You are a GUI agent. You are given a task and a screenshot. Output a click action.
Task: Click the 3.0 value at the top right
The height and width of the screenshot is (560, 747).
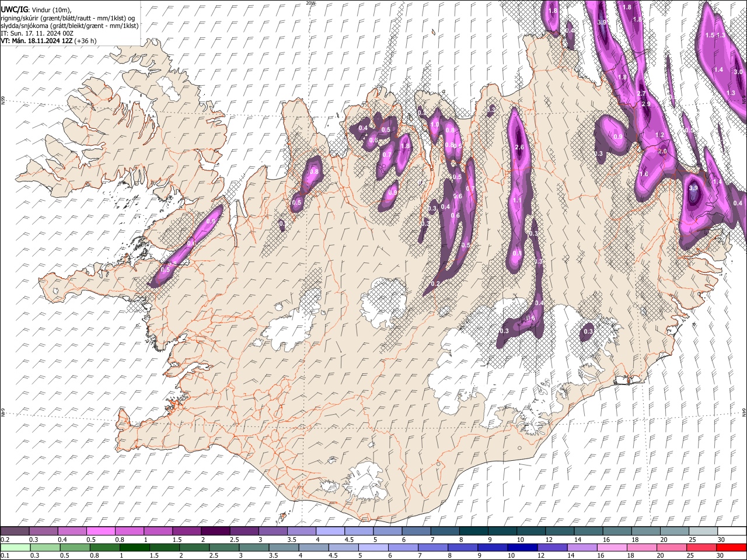point(738,72)
